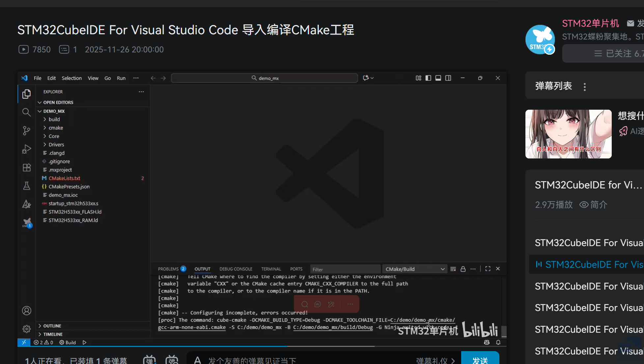Click the launch play icon in the status bar
The height and width of the screenshot is (364, 644).
(x=84, y=342)
